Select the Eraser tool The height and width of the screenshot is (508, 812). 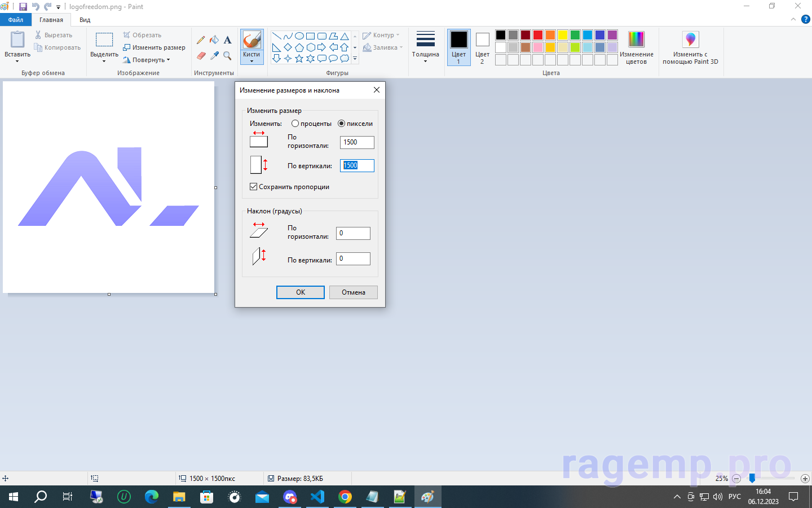pyautogui.click(x=201, y=56)
